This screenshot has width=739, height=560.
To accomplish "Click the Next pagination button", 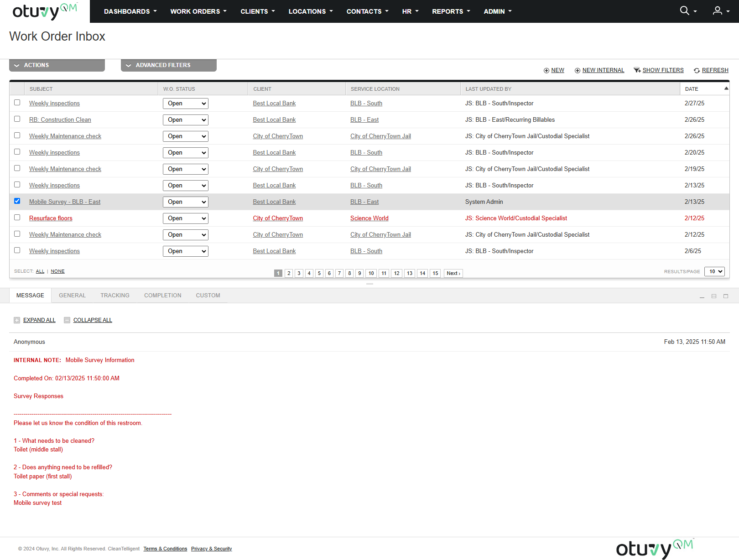I will (453, 273).
